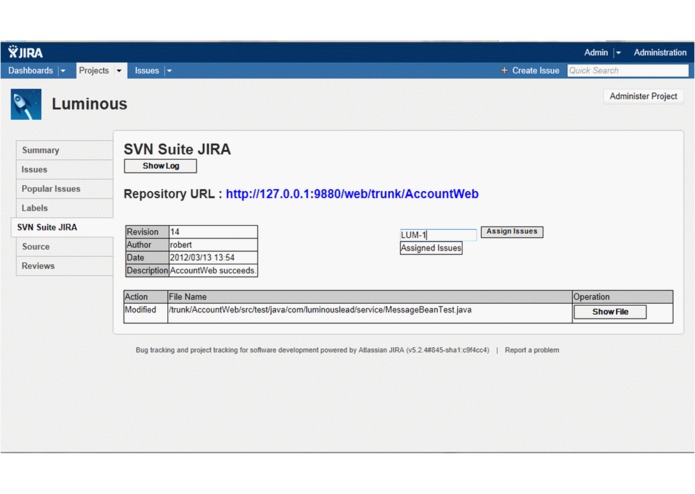Click the SVN Suite JIRA heading

177,149
